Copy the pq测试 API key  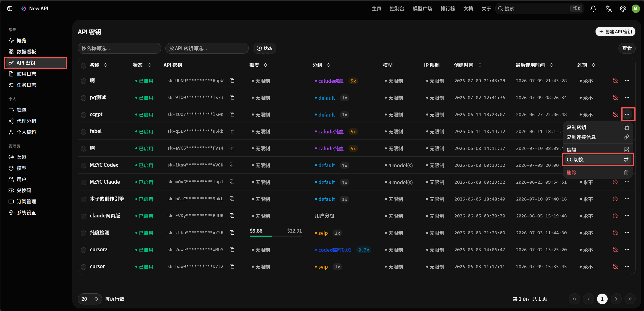232,97
